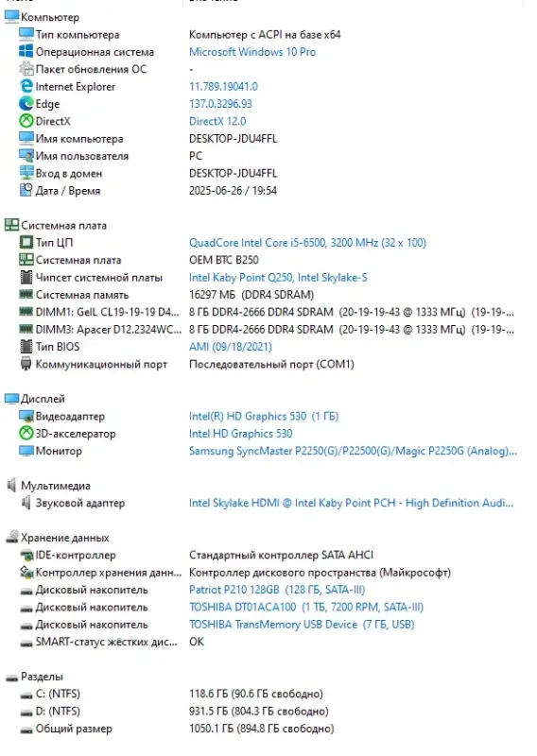
Task: Select the value Стандартный контроллер SATA AHCI
Action: [x=282, y=555]
